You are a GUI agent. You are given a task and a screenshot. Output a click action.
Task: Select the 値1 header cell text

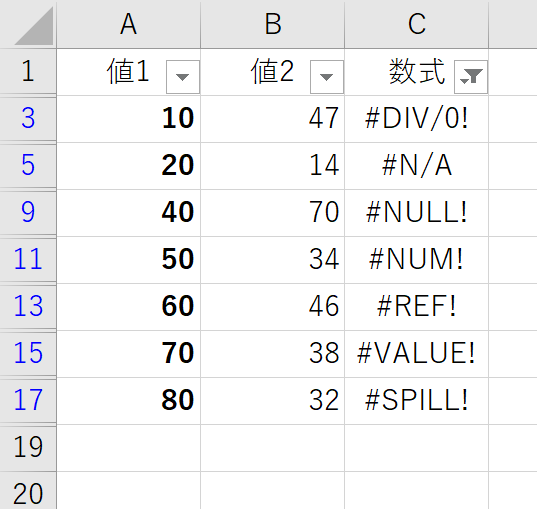tap(128, 71)
